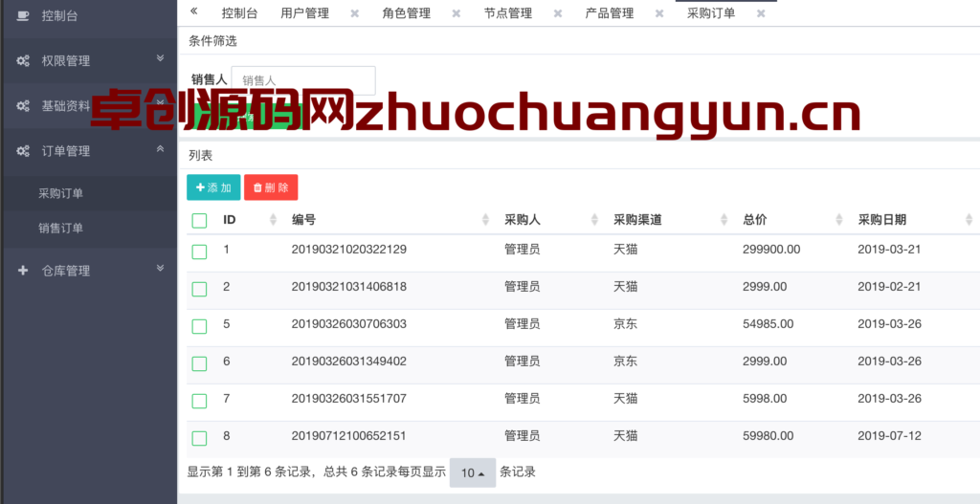Viewport: 980px width, 504px height.
Task: Select the 采购订单 tab
Action: point(711,13)
